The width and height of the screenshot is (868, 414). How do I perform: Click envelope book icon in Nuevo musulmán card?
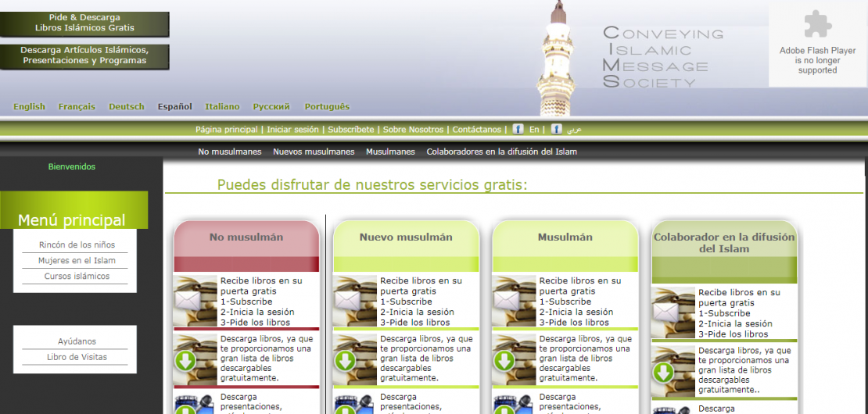[355, 301]
